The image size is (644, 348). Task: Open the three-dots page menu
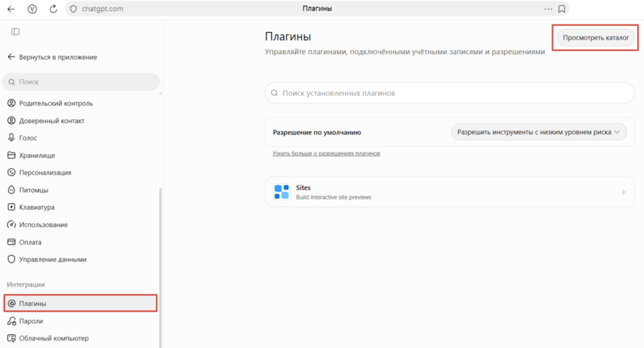pos(548,9)
